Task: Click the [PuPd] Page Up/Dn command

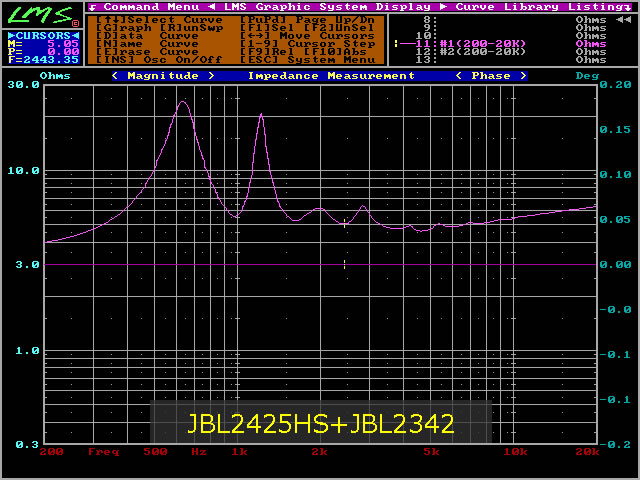Action: (307, 20)
